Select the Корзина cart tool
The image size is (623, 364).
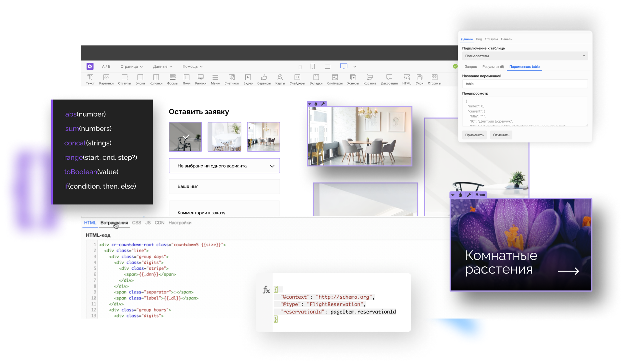(370, 79)
